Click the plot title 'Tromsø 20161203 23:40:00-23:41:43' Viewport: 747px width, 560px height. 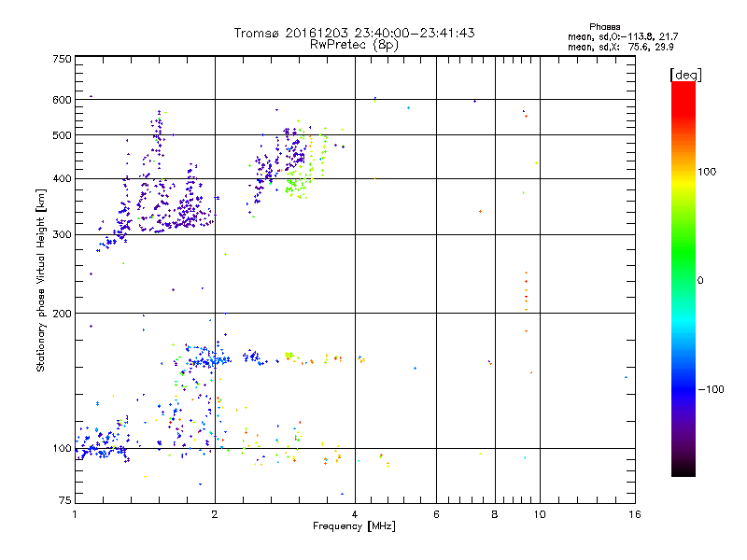coord(354,33)
